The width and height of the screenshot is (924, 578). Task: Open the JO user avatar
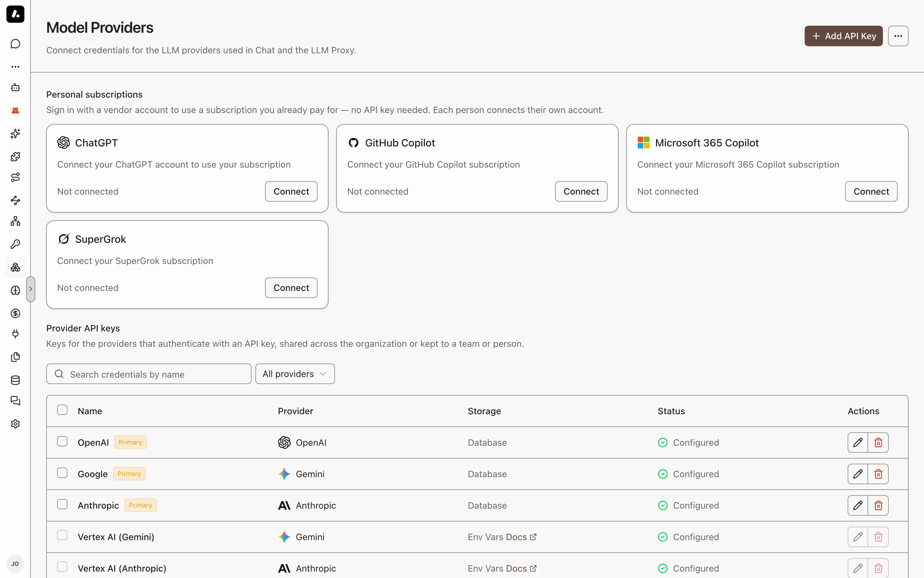[15, 564]
